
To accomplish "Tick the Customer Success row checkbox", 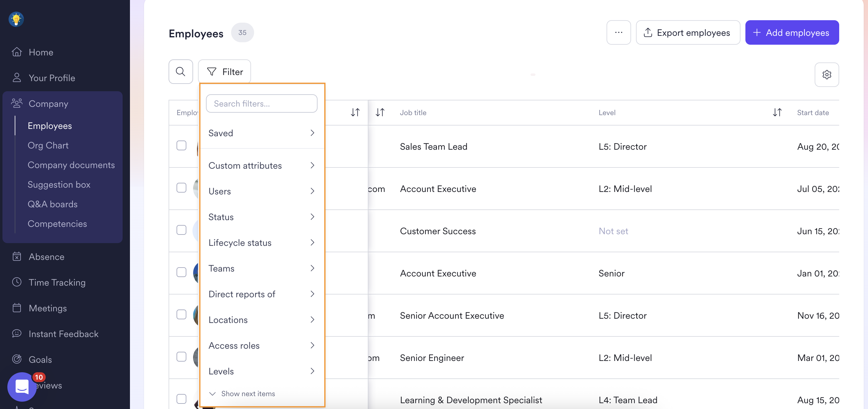I will [181, 230].
